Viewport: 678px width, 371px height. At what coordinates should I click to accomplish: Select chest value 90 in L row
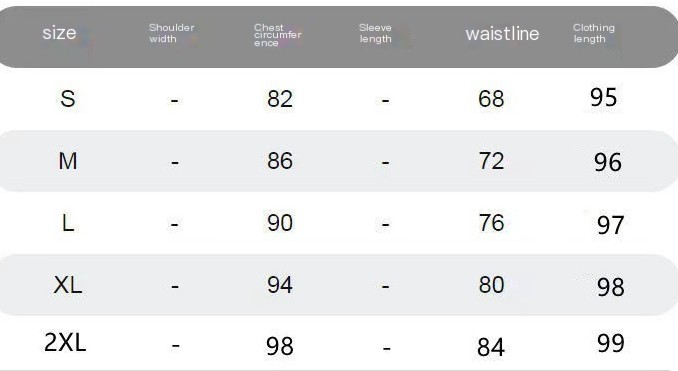pos(280,223)
